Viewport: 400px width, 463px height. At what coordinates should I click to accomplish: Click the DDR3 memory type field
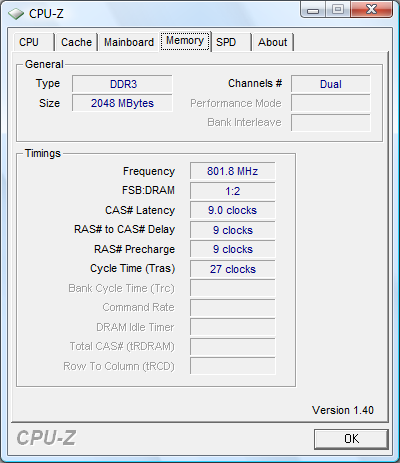122,84
